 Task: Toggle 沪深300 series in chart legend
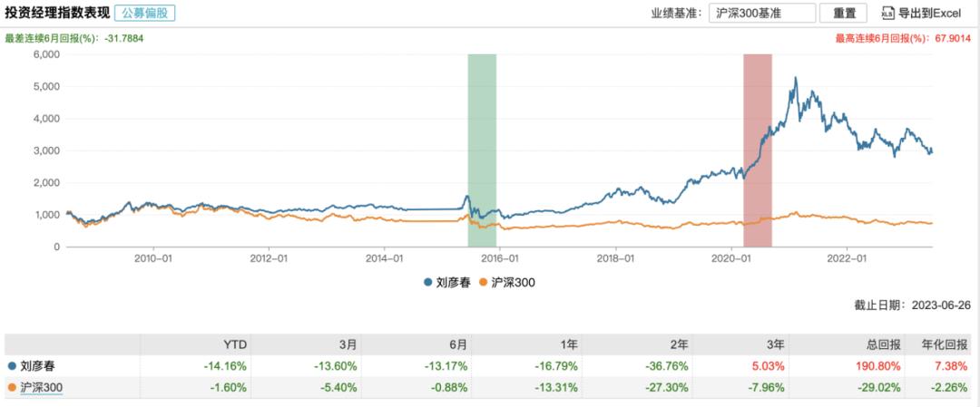point(506,282)
